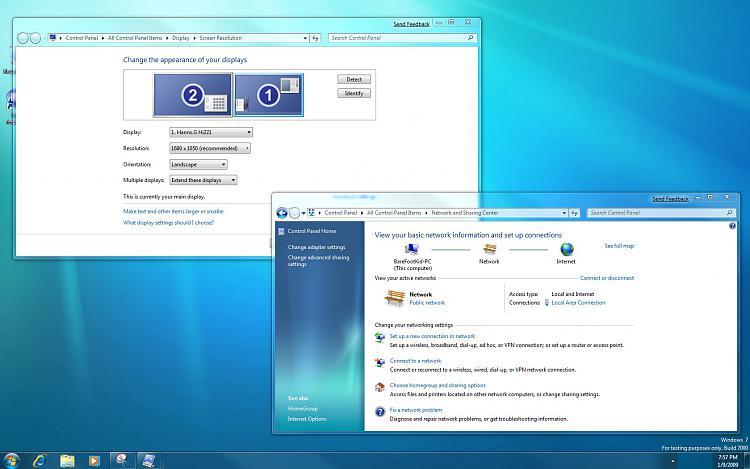Click the refresh button in Screen Resolution address bar
The height and width of the screenshot is (469, 750).
pyautogui.click(x=315, y=38)
